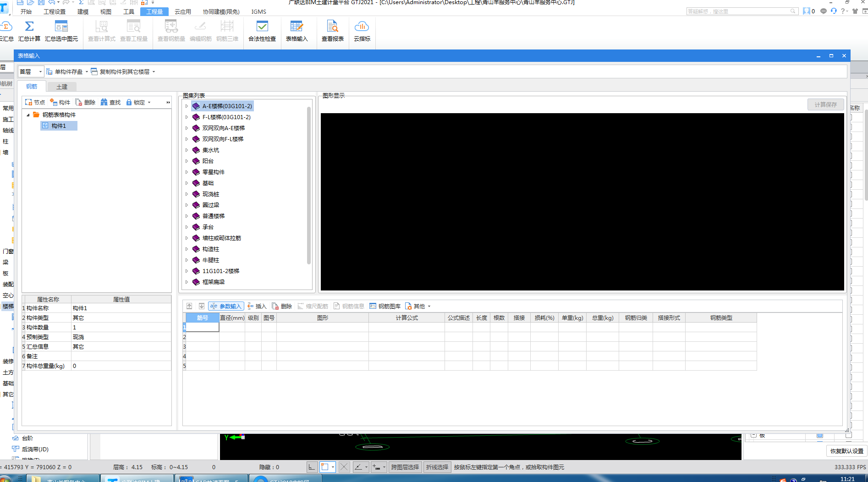Toggle orthogonal mode icon in status bar
The height and width of the screenshot is (482, 868).
[312, 467]
